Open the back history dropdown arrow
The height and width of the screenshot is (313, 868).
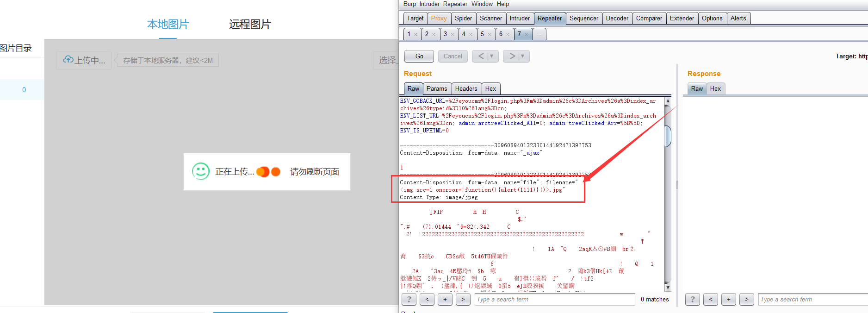pyautogui.click(x=492, y=56)
